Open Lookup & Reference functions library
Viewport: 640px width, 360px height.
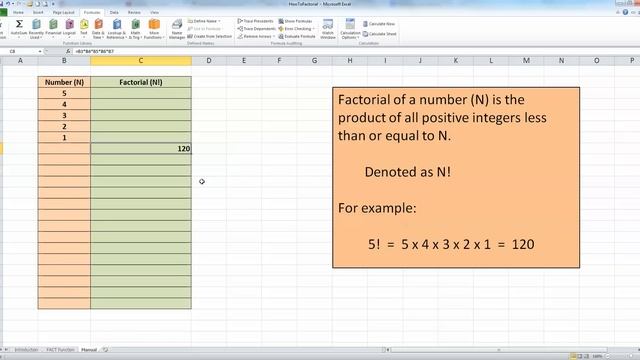pos(116,29)
